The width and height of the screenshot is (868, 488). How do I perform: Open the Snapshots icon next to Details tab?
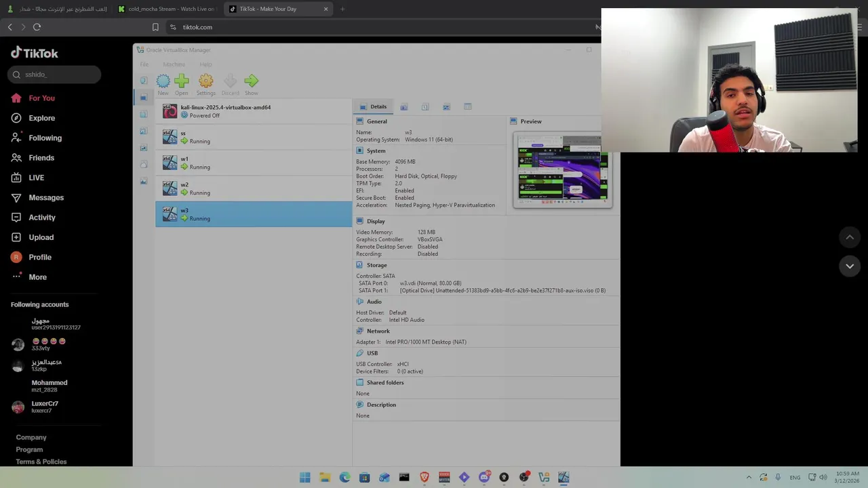tap(403, 107)
